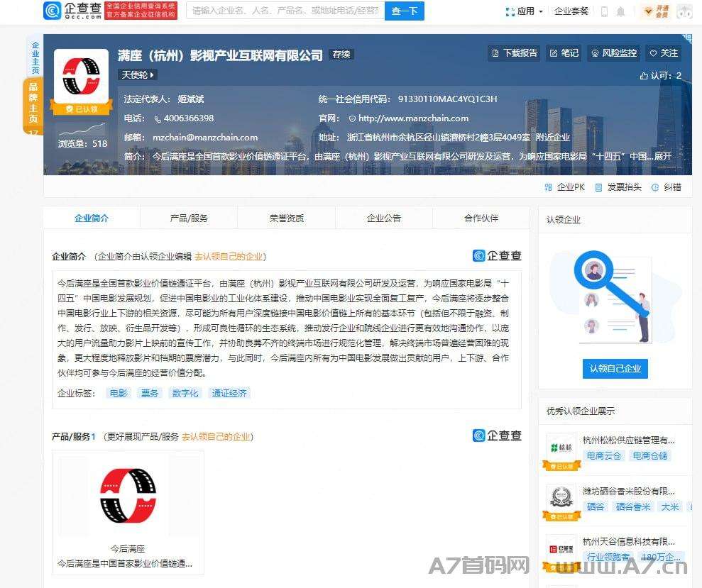Click the 附近企业 link
Image resolution: width=702 pixels, height=588 pixels.
click(553, 138)
